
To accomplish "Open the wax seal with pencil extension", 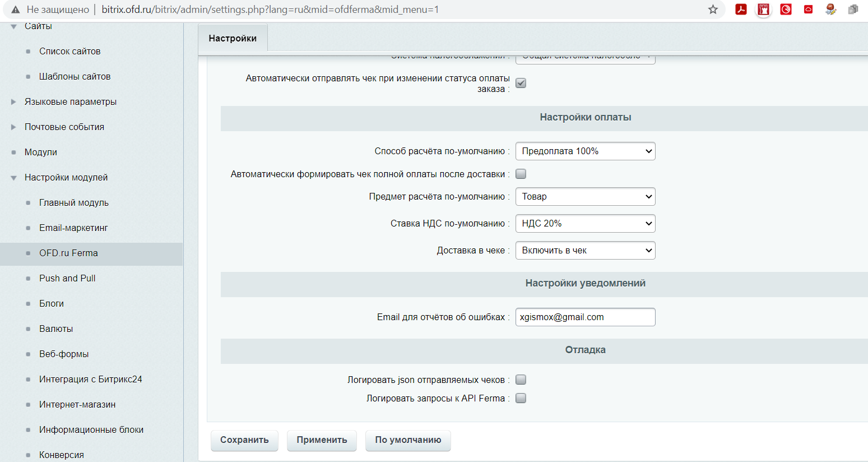I will click(x=830, y=10).
